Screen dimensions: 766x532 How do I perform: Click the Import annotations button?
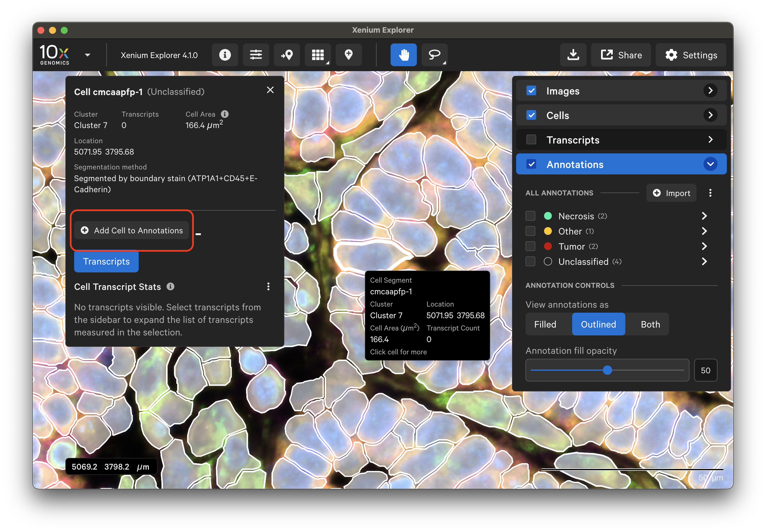click(671, 193)
